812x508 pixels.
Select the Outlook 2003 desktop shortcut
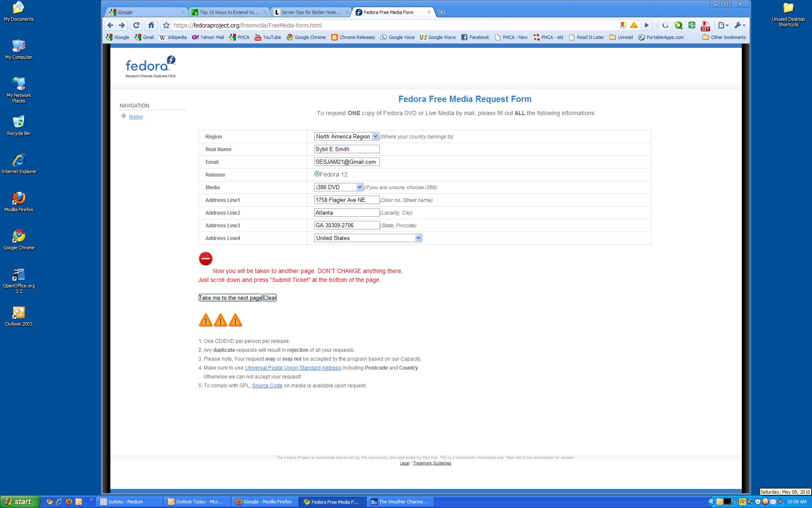point(19,316)
